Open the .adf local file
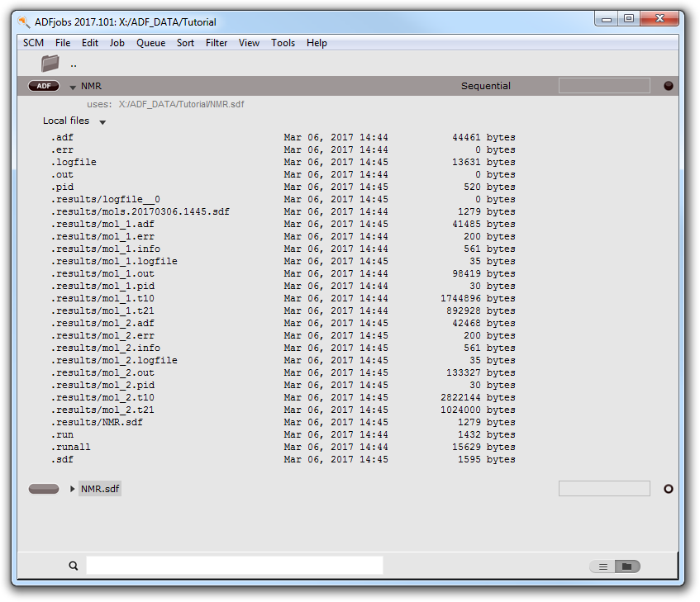Image resolution: width=700 pixels, height=602 pixels. [x=62, y=137]
